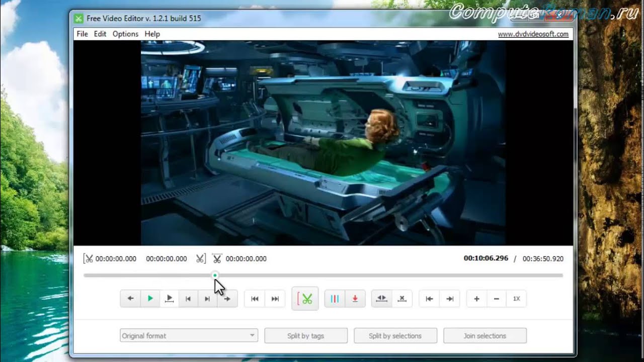Click the video preview frame

[323, 143]
